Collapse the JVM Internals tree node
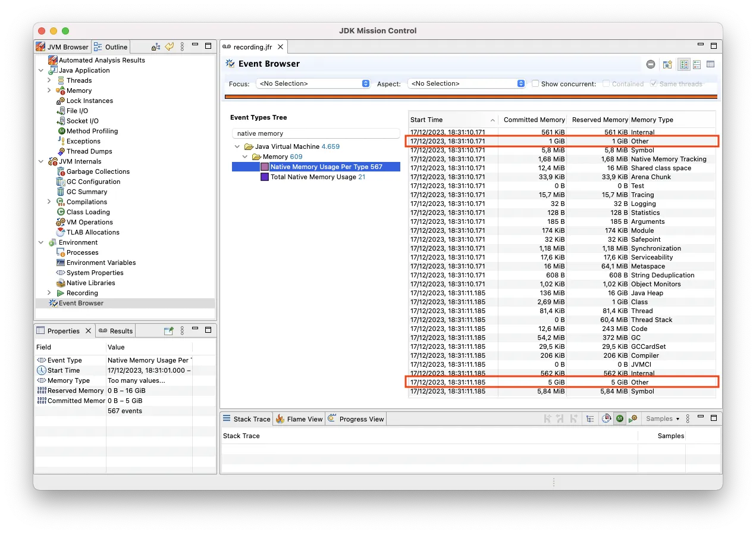 coord(41,161)
